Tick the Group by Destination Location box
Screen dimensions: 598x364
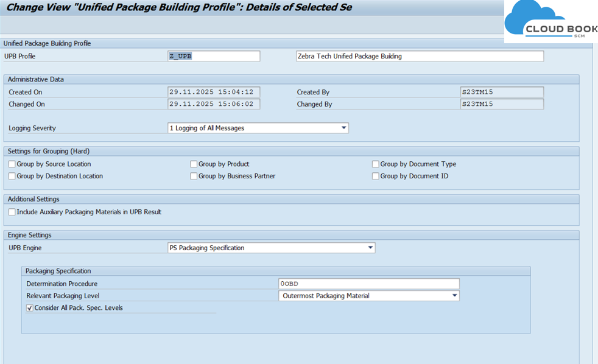pyautogui.click(x=12, y=177)
